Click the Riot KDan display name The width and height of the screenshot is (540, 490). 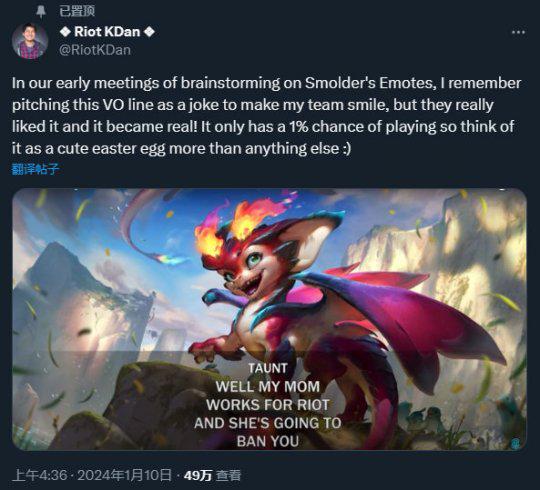[107, 32]
